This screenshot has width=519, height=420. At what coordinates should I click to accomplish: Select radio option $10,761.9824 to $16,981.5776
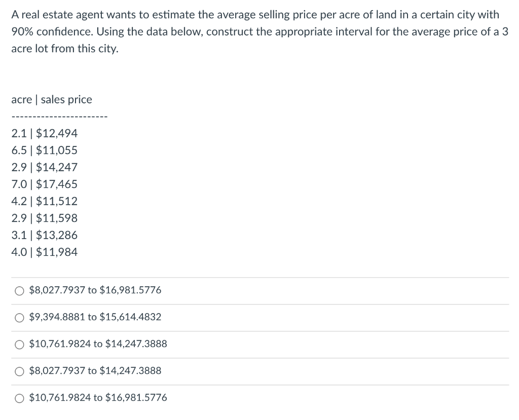(x=19, y=398)
